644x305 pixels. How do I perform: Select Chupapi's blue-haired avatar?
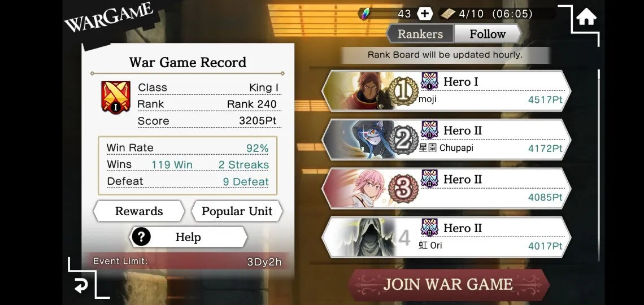(x=359, y=139)
